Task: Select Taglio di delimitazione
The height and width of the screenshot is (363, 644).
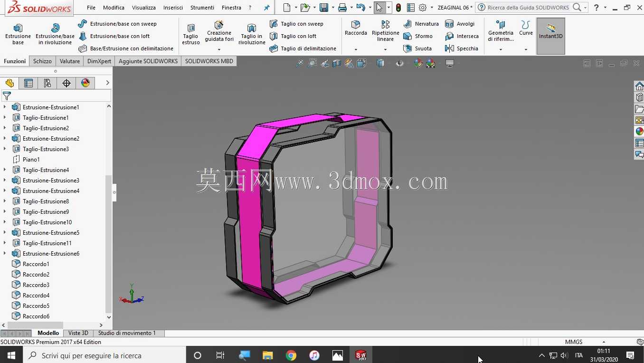Action: [x=303, y=48]
